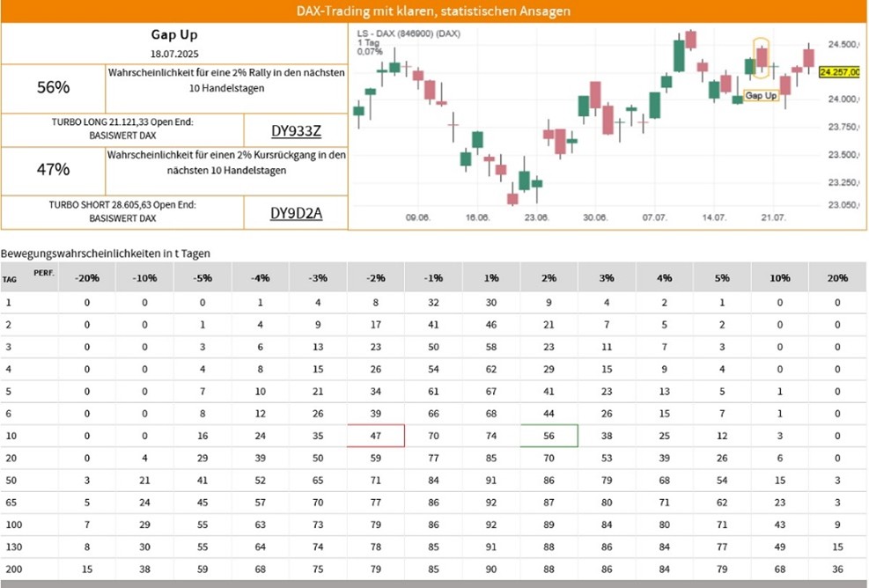Click the positive 1% column header

click(491, 277)
